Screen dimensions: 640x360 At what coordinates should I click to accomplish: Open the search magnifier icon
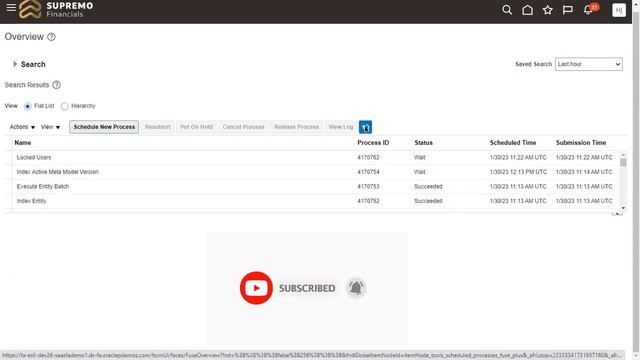(507, 10)
